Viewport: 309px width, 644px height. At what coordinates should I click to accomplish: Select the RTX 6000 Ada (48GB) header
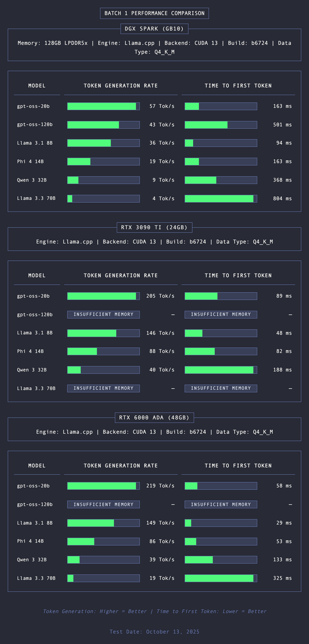pos(154,418)
